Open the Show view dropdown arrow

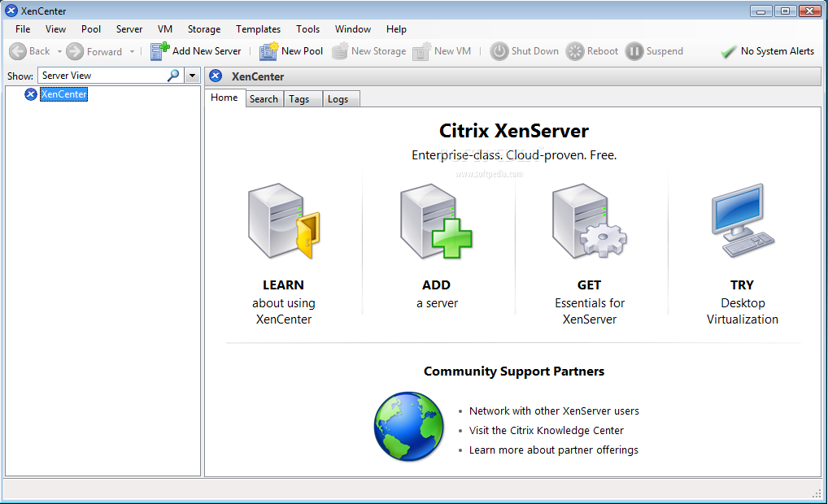coord(192,76)
